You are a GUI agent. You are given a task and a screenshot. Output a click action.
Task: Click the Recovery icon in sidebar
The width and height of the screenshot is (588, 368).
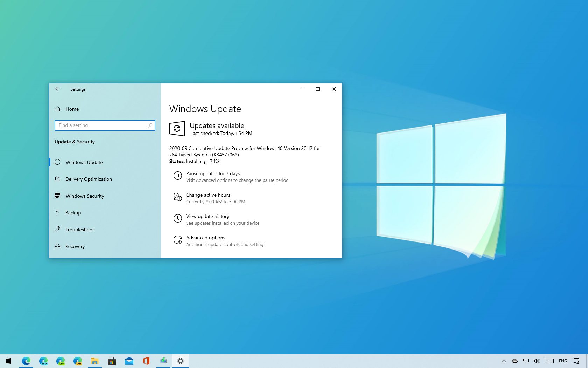(x=57, y=246)
